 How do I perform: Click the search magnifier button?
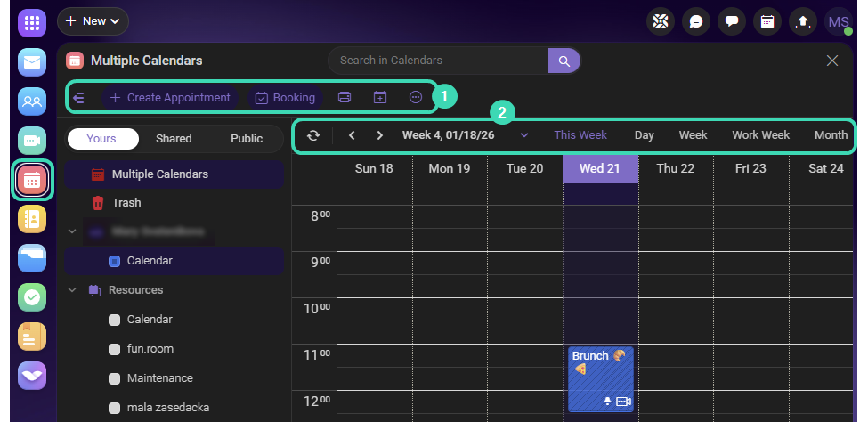(x=564, y=61)
